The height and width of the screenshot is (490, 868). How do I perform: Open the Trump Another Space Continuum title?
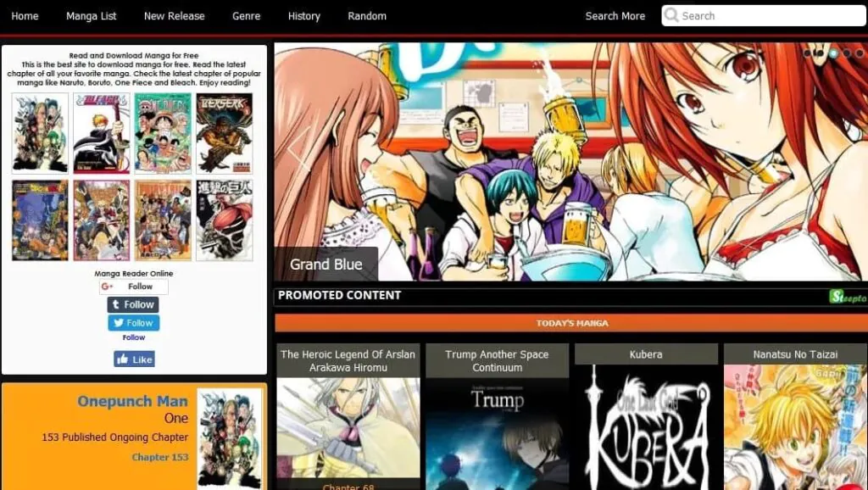tap(497, 361)
